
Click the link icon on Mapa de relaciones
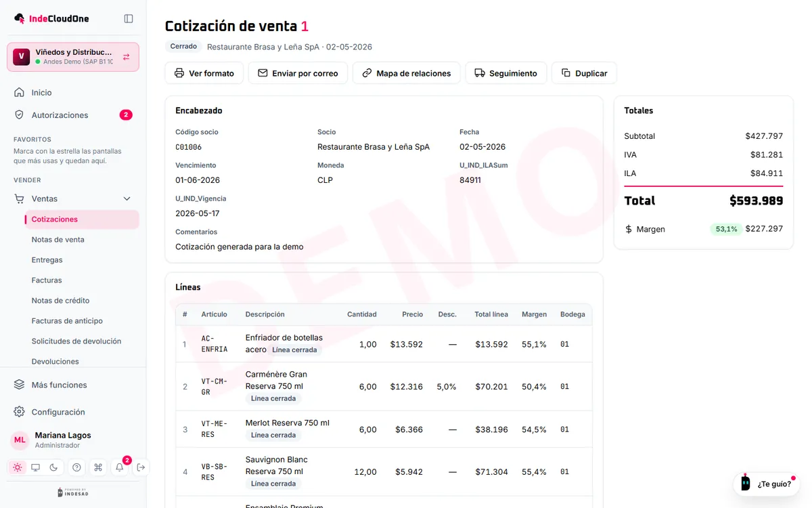tap(367, 73)
